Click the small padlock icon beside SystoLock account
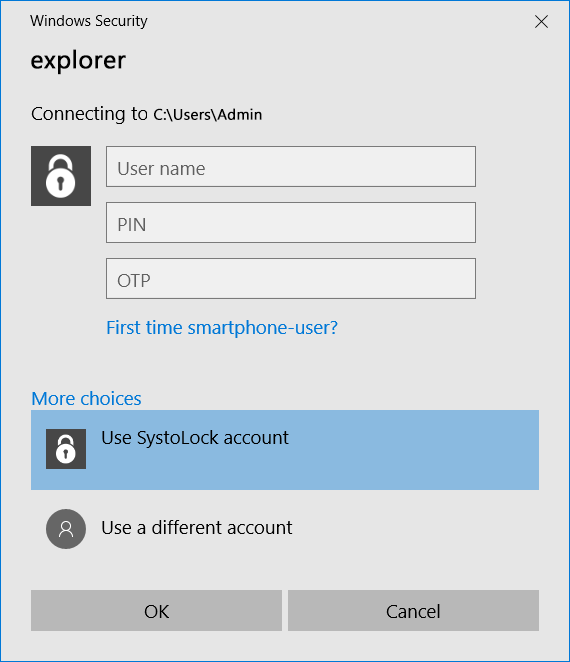 66,449
